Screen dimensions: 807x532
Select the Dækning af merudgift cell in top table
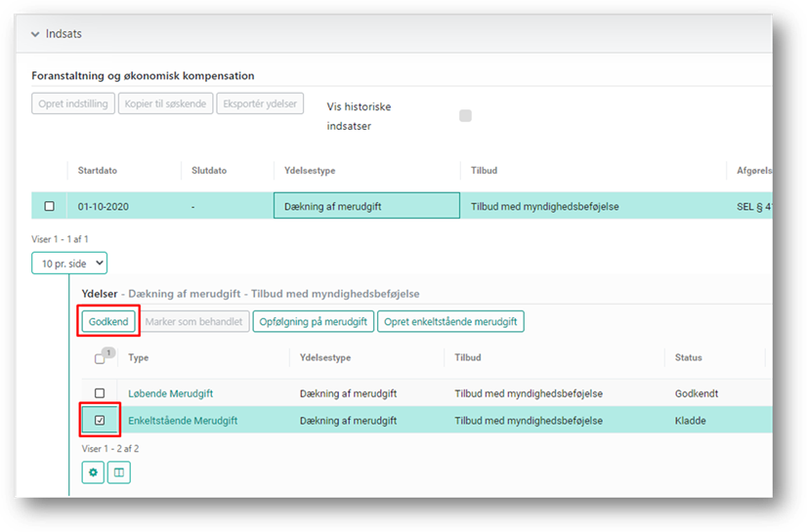click(x=366, y=206)
